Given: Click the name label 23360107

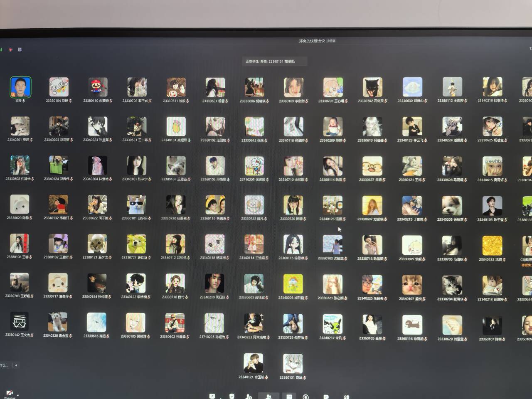Looking at the screenshot, I should [x=490, y=340].
